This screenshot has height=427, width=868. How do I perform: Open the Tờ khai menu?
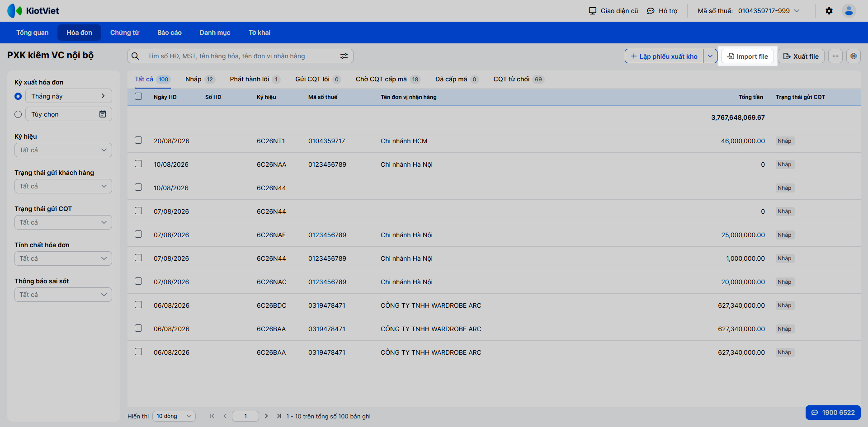(x=259, y=33)
